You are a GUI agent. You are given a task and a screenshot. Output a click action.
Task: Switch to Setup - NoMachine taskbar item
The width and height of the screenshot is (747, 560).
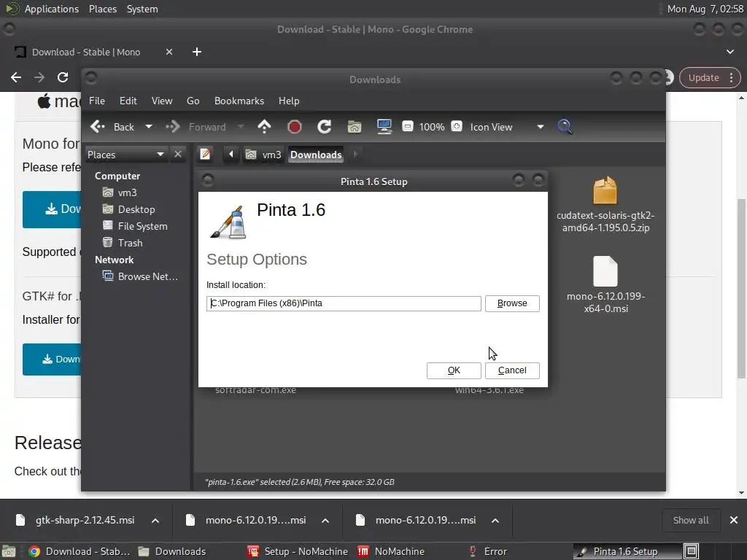coord(298,551)
